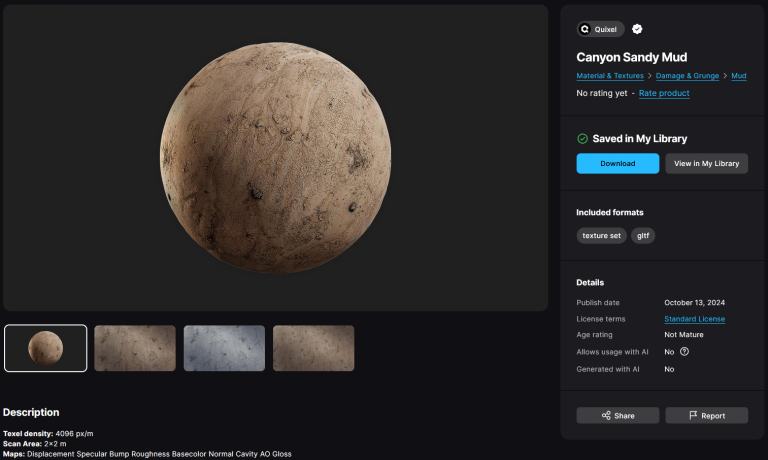Click the Rate product link

(x=664, y=93)
